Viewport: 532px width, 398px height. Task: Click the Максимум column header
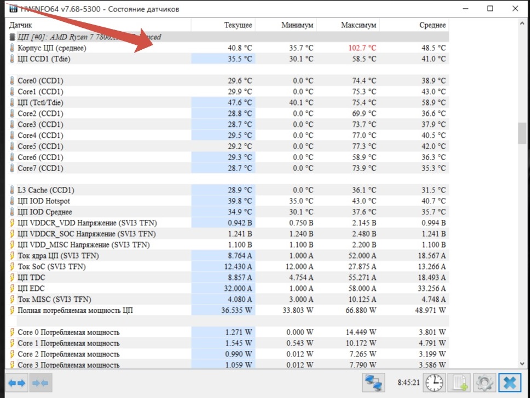tap(348, 25)
